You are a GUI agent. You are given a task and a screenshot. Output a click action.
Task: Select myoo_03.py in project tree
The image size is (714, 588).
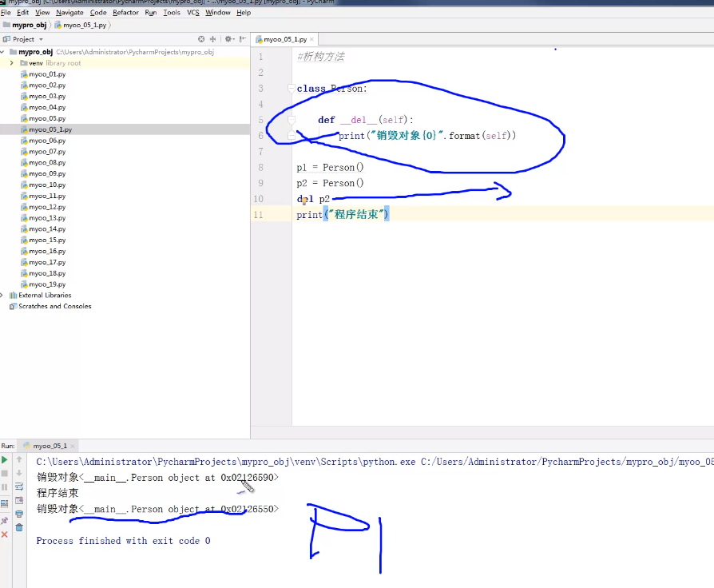(x=47, y=97)
